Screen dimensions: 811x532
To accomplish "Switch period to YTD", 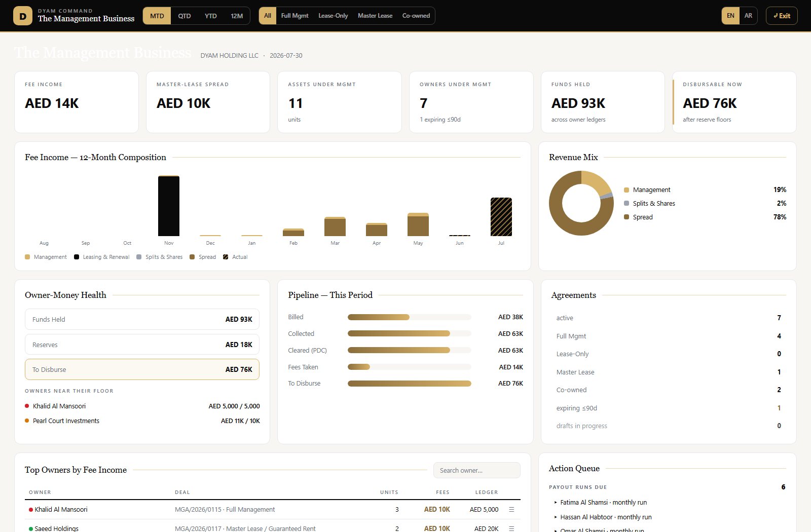I will [x=211, y=16].
